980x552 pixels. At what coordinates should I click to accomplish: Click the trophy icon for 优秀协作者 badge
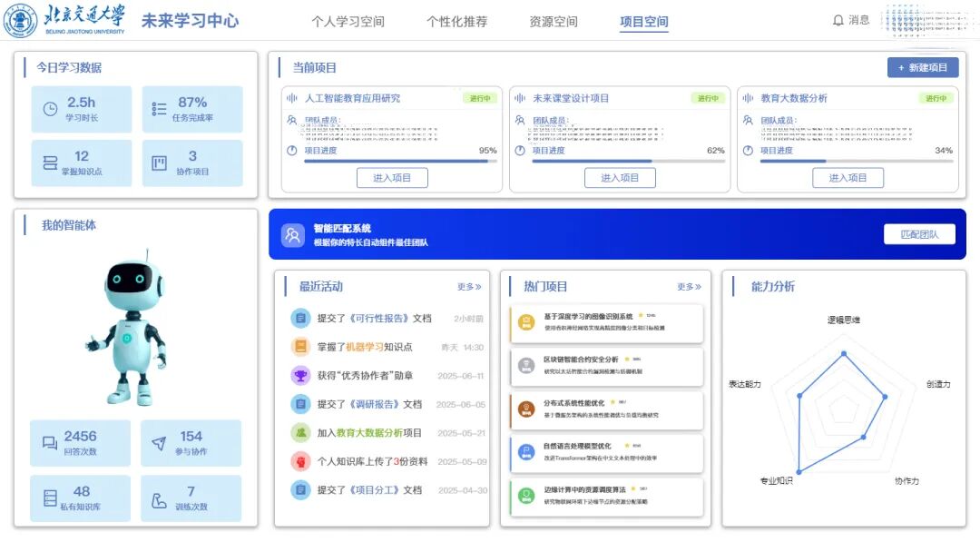(x=300, y=375)
